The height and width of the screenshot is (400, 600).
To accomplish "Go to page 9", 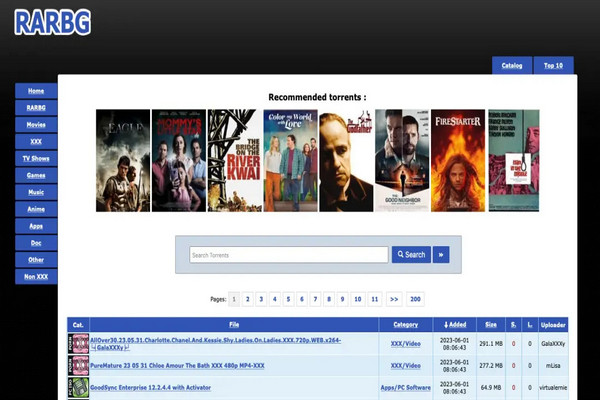I will (x=342, y=299).
